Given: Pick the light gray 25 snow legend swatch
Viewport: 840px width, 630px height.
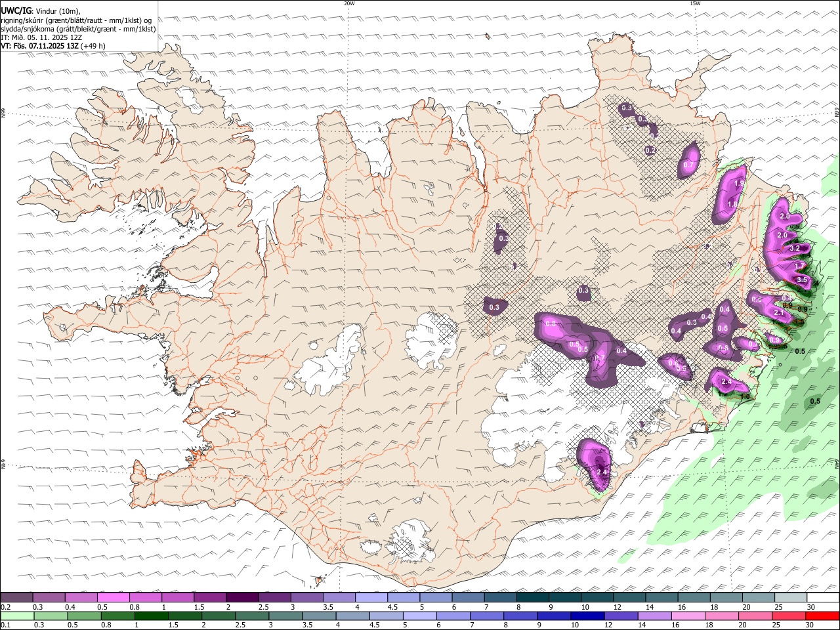Looking at the screenshot, I should (791, 598).
